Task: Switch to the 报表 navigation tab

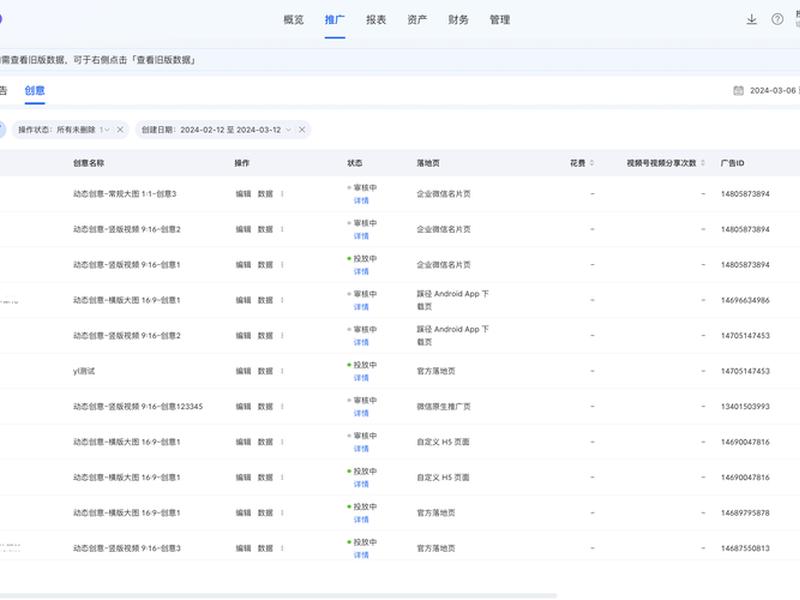Action: [376, 20]
